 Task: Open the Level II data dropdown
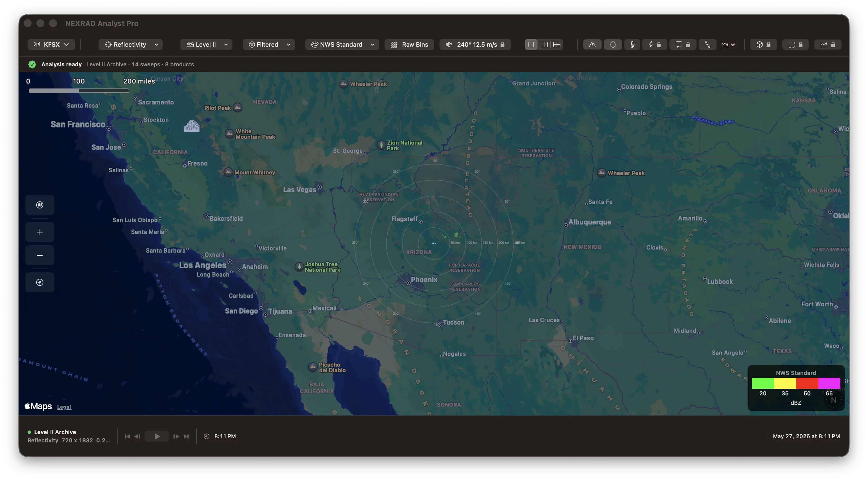206,45
